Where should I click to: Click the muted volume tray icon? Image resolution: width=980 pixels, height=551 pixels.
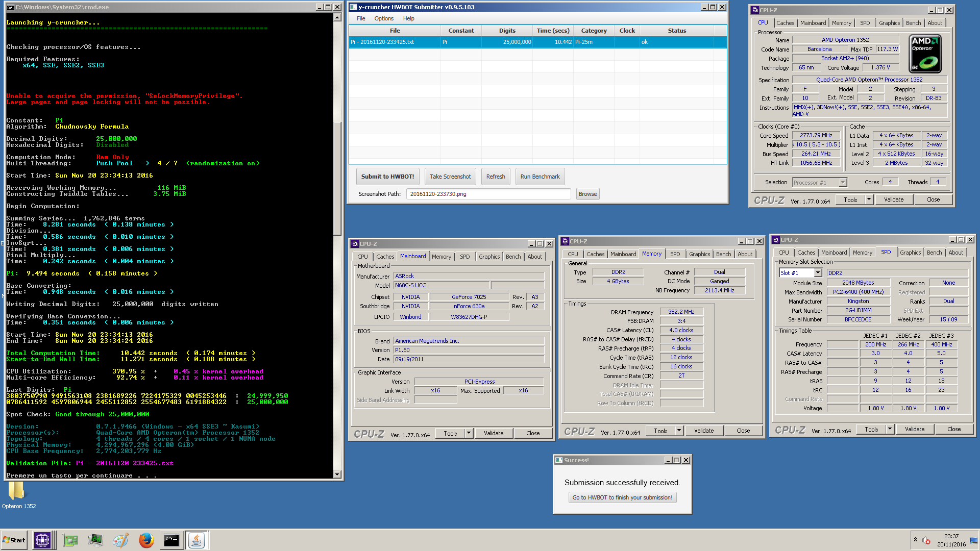pos(926,540)
